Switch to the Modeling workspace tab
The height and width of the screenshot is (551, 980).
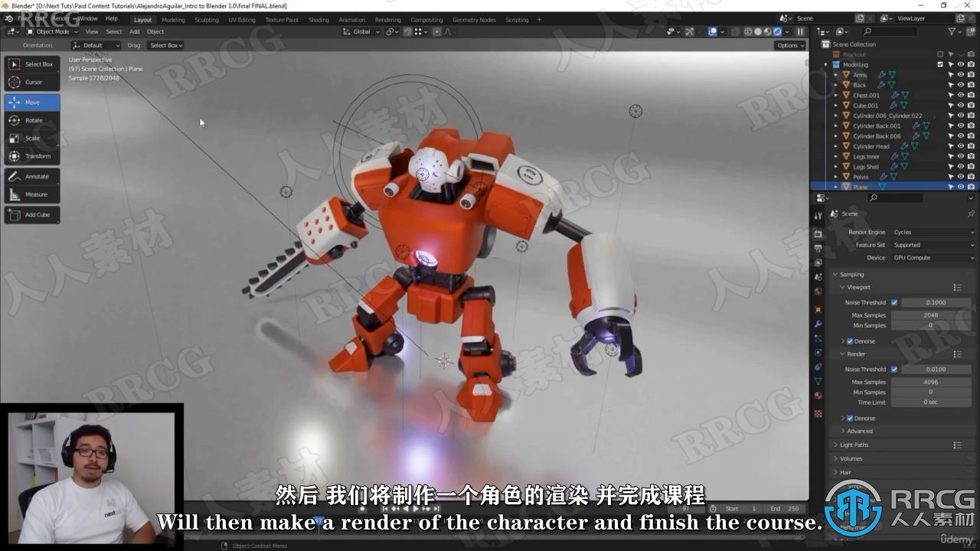173,20
